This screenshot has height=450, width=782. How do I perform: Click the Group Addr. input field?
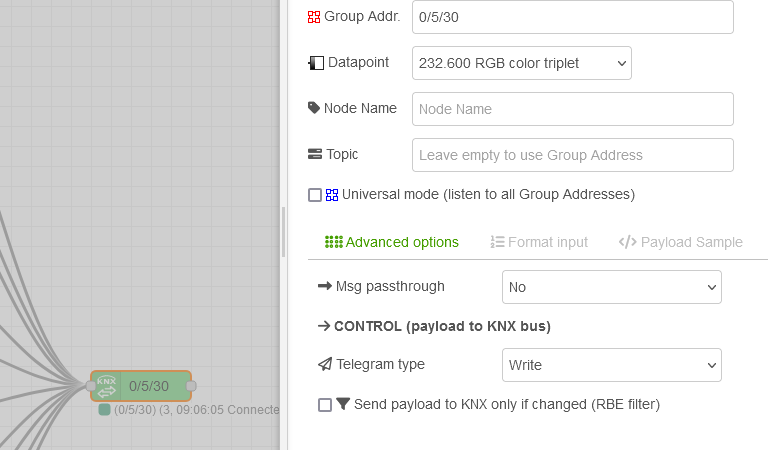pyautogui.click(x=572, y=17)
